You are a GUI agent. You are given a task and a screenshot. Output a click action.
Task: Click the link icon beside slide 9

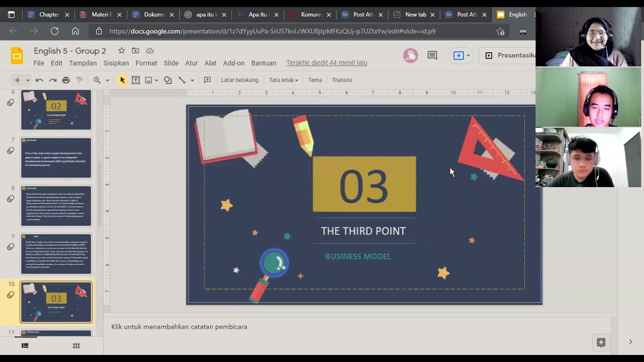click(10, 247)
